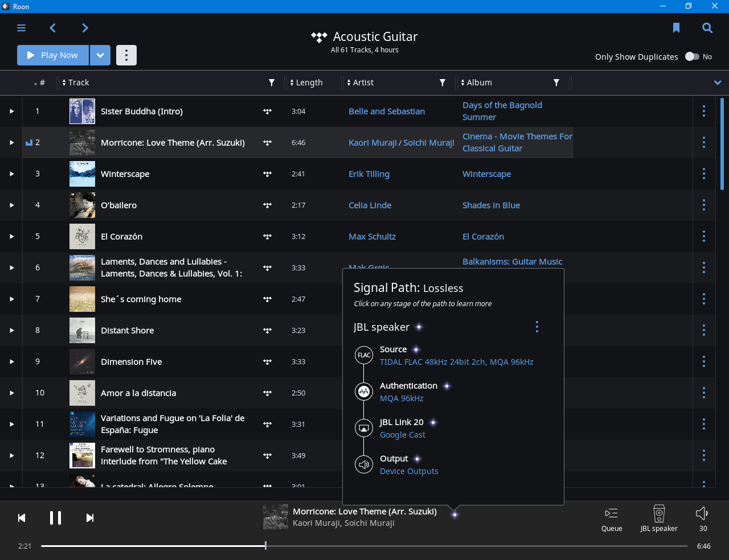This screenshot has height=560, width=729.
Task: Click the Source FLAC stage icon
Action: (364, 355)
